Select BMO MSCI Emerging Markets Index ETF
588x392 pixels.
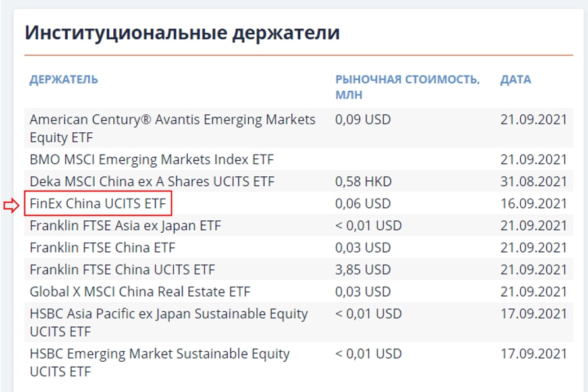[x=151, y=159]
